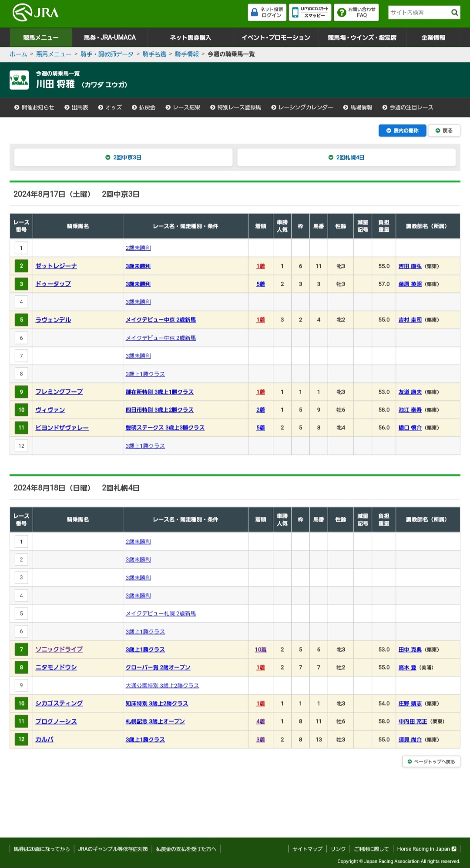Open レース結果 in the submenu
Screen dimensions: 470x868
183,107
